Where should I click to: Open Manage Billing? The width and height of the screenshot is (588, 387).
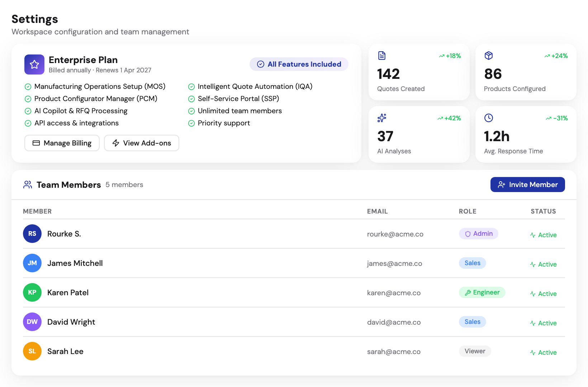click(x=62, y=143)
